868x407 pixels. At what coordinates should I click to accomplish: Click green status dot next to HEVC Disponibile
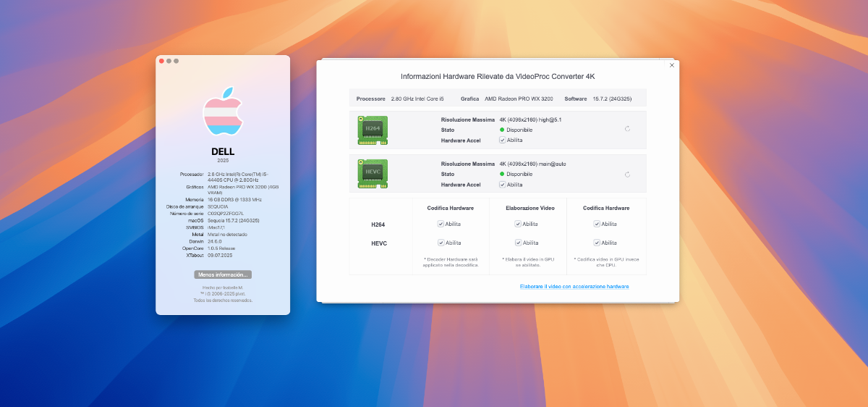click(x=502, y=175)
